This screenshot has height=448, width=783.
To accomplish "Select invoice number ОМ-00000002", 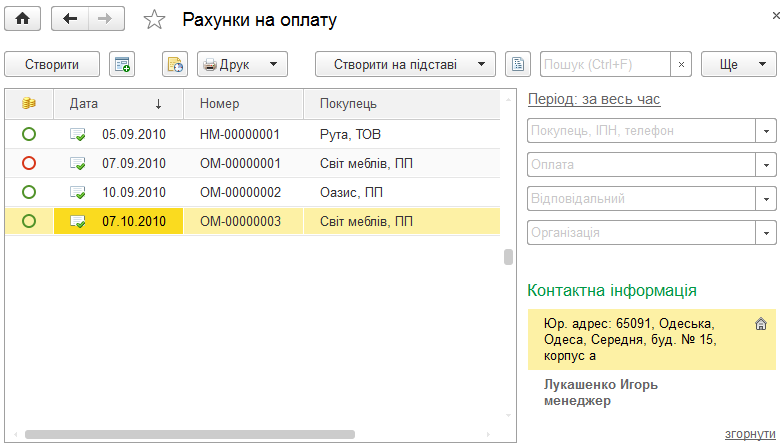I will (240, 192).
